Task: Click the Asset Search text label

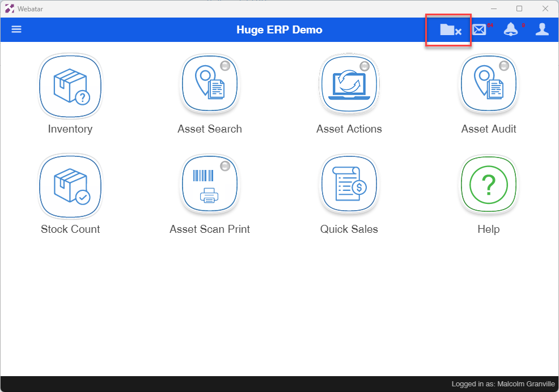Action: tap(210, 129)
